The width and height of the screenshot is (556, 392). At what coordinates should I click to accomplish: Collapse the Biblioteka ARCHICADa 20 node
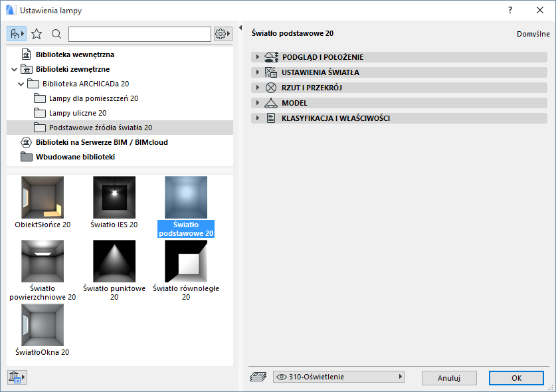(21, 83)
